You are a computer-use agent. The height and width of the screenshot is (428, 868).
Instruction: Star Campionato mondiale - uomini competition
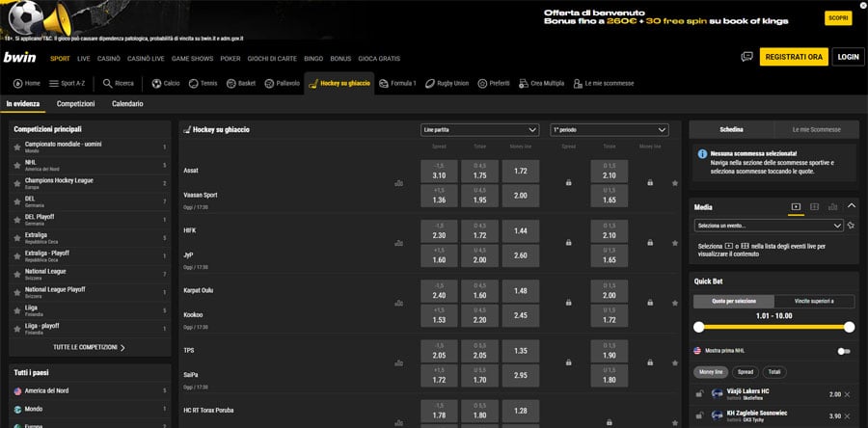click(17, 147)
